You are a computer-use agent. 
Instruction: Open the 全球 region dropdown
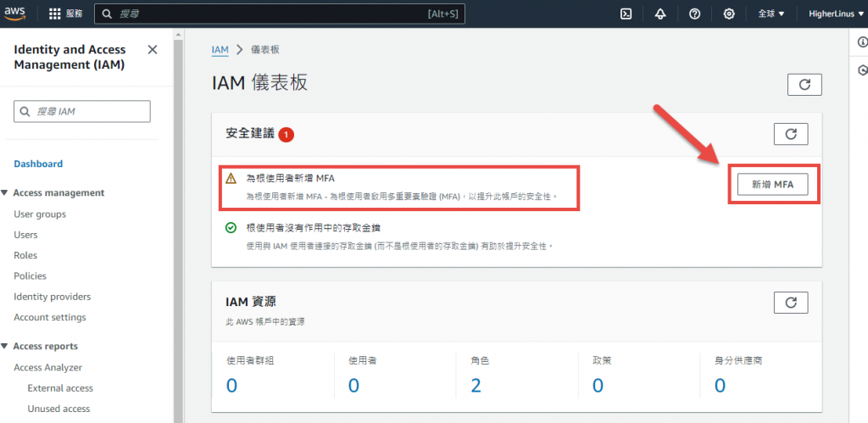coord(771,14)
